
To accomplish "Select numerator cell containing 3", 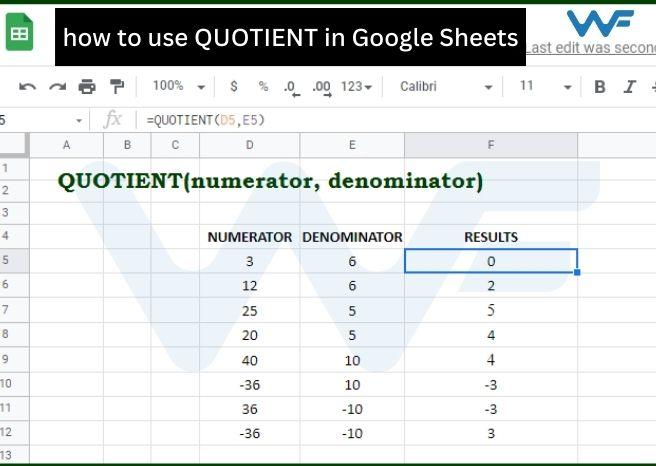I will pos(250,261).
